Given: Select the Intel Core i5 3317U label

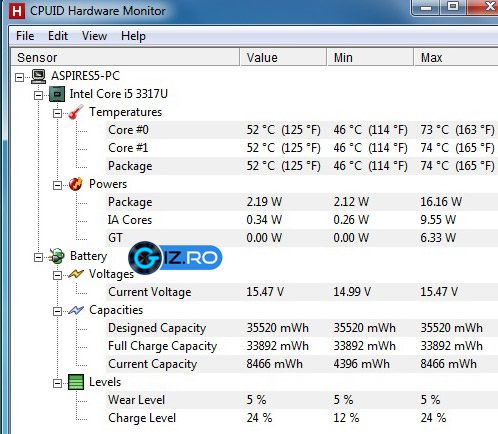Looking at the screenshot, I should (119, 94).
